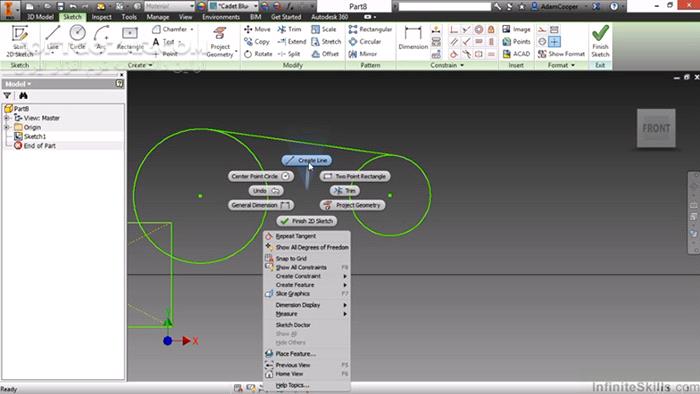Click ACAD insert tool
700x394 pixels.
[x=516, y=54]
